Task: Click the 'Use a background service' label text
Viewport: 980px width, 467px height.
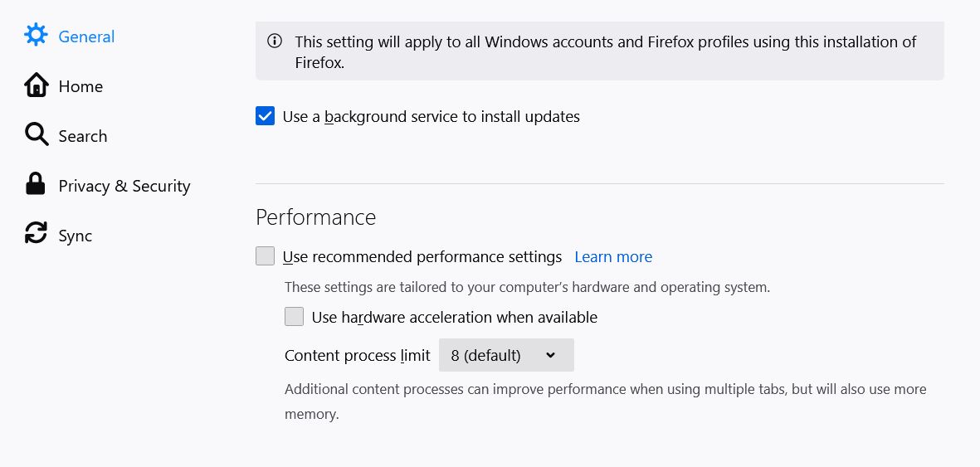Action: point(431,117)
